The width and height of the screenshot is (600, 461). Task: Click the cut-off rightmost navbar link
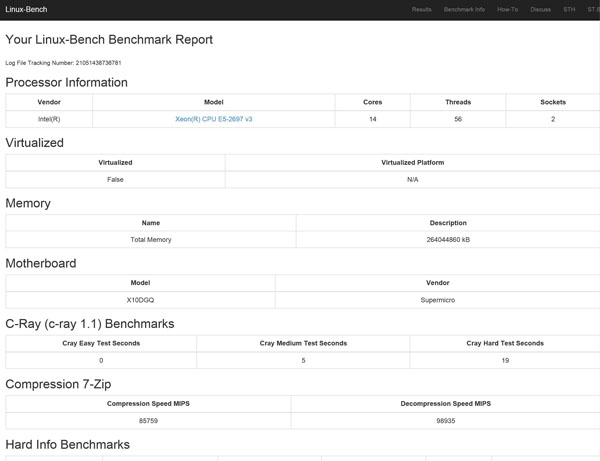[593, 9]
